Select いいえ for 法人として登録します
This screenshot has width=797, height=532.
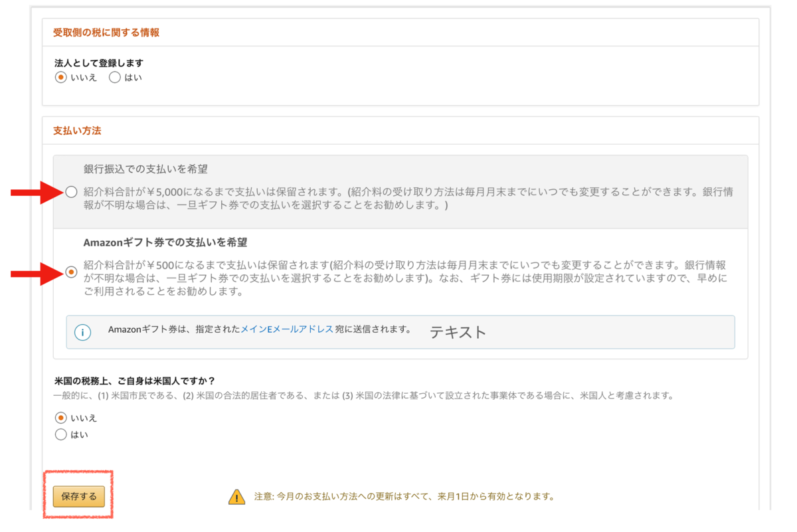[x=61, y=78]
